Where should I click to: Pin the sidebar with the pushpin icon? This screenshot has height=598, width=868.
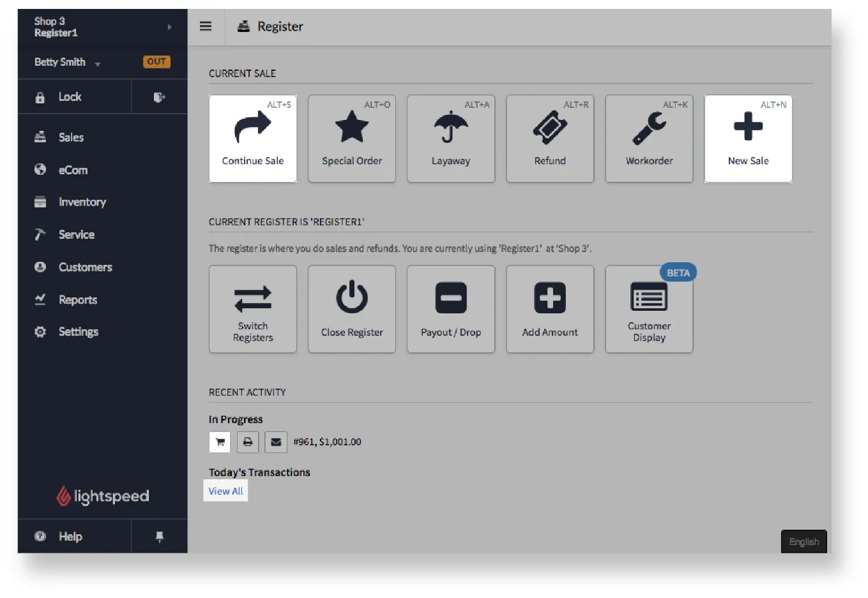point(160,537)
